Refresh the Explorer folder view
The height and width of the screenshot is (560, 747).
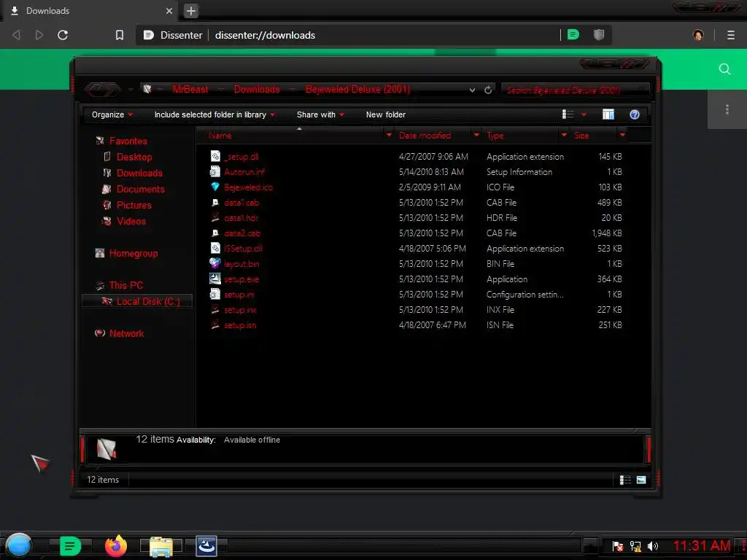coord(488,90)
